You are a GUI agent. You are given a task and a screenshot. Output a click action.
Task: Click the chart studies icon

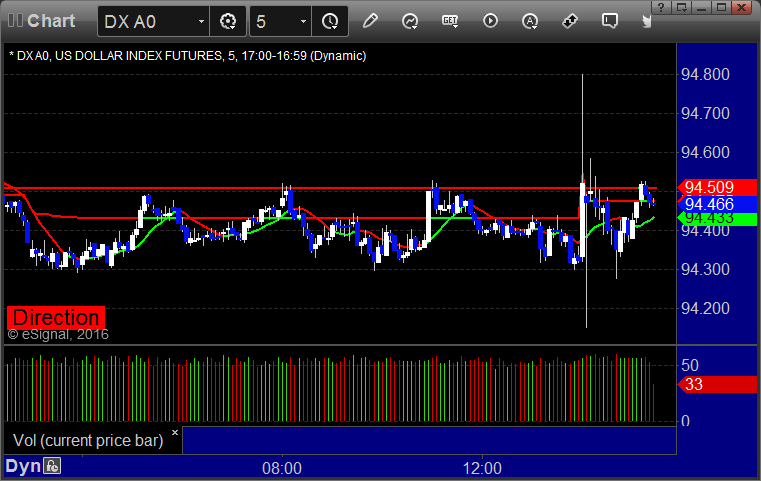coord(410,20)
